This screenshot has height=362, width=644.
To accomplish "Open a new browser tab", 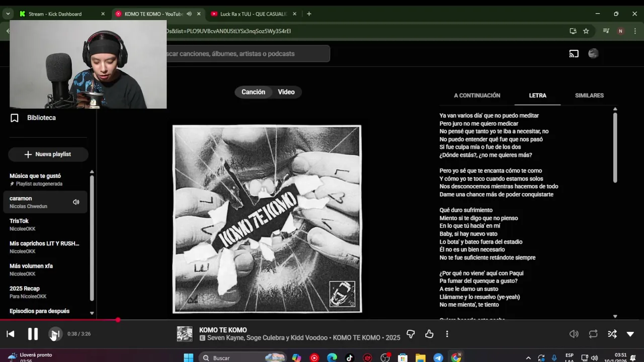I will 309,14.
